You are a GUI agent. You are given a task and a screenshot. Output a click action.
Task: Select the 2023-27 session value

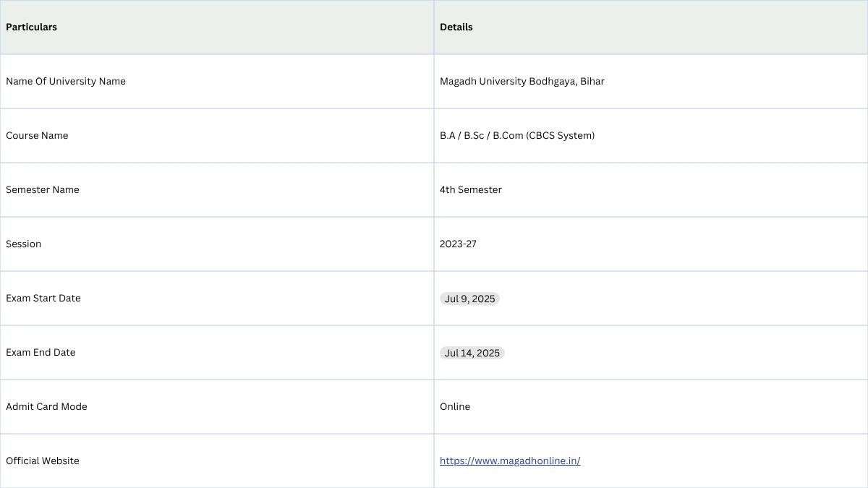point(458,244)
